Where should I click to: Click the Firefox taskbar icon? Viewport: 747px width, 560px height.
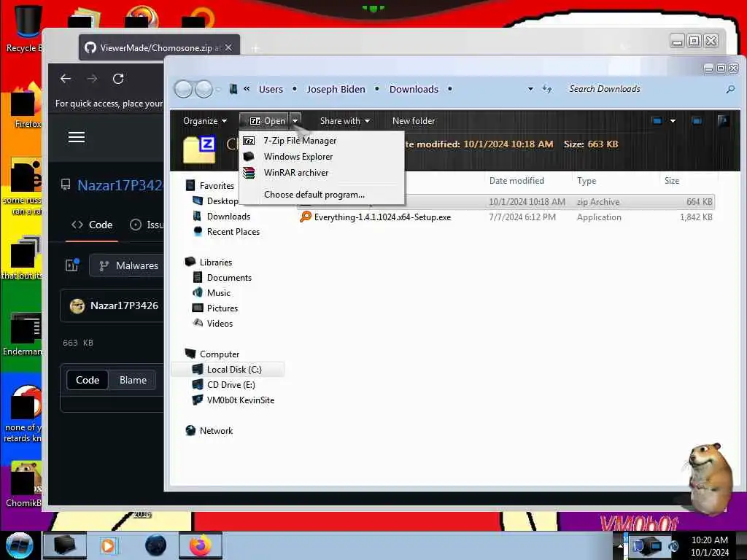201,545
